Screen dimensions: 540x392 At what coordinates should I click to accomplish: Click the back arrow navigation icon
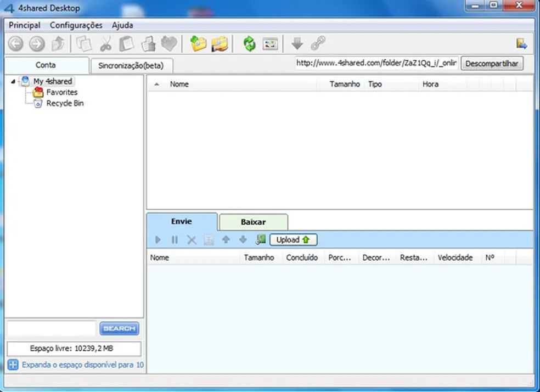point(16,44)
